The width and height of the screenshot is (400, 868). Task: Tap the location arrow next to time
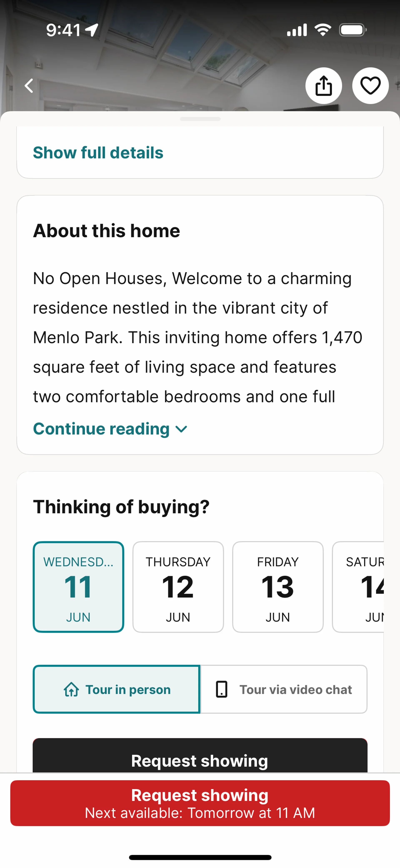tap(92, 30)
